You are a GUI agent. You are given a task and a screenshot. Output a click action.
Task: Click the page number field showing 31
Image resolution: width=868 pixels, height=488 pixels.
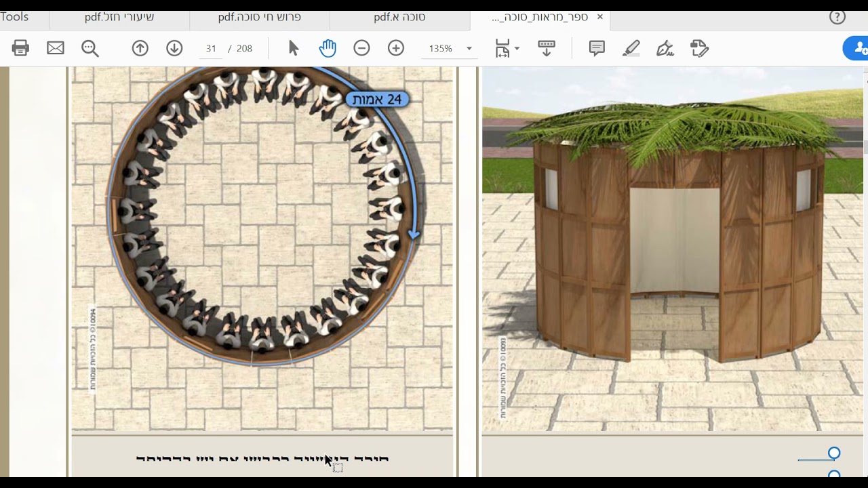211,49
